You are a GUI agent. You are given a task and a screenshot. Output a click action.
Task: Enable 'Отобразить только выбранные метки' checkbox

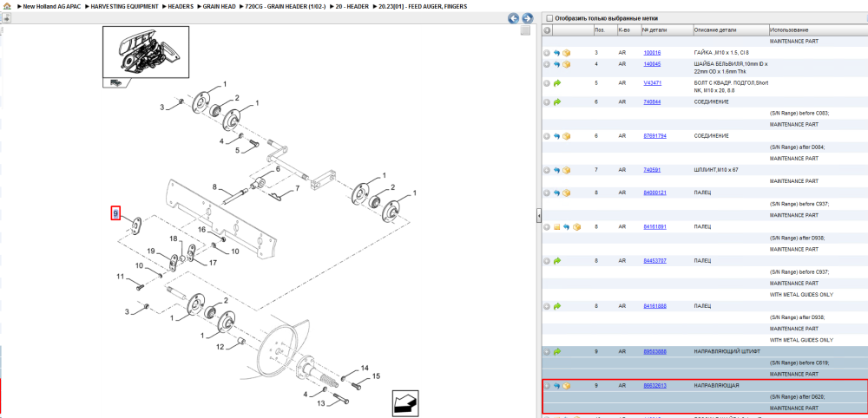[549, 18]
